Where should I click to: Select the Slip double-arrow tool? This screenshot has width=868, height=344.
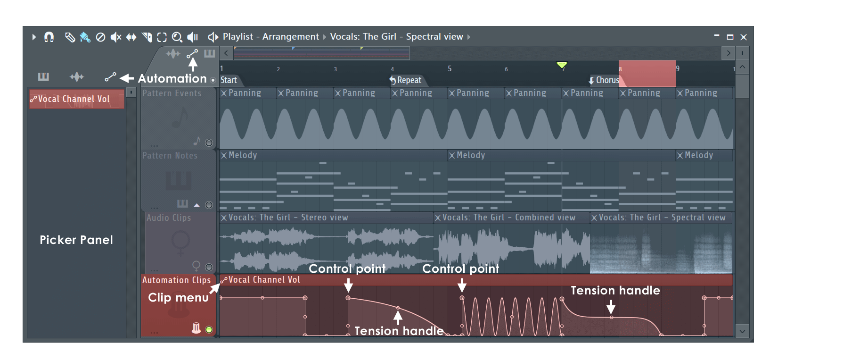click(131, 37)
